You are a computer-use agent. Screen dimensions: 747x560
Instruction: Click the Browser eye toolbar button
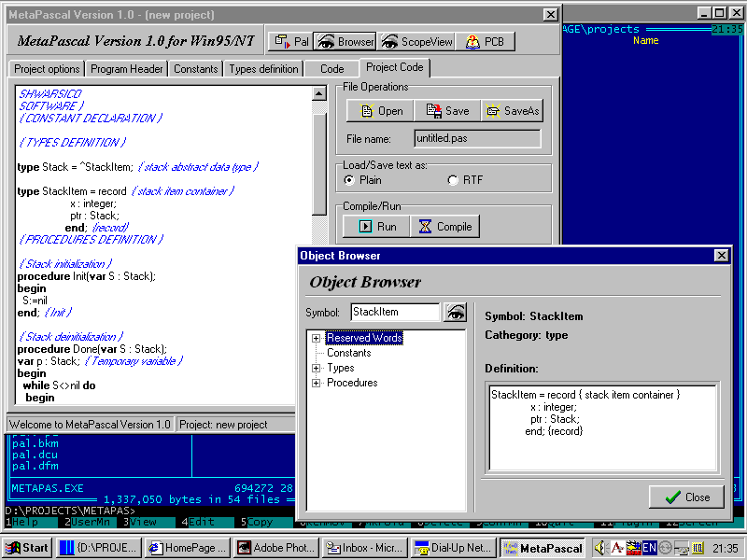(x=345, y=41)
